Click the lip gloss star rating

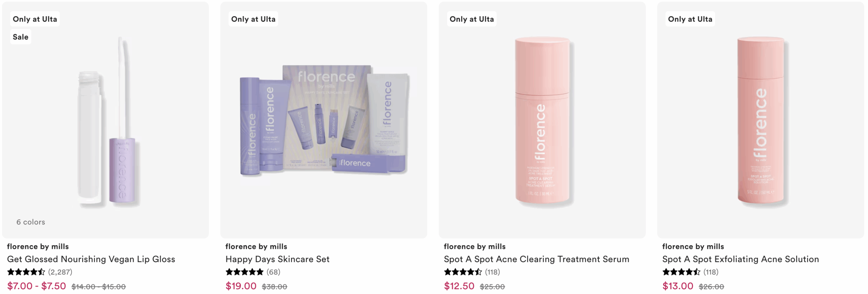pyautogui.click(x=26, y=272)
